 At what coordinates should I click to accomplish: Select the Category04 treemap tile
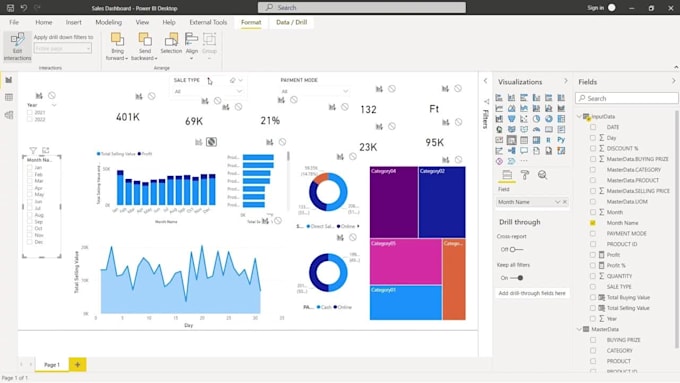tap(393, 202)
